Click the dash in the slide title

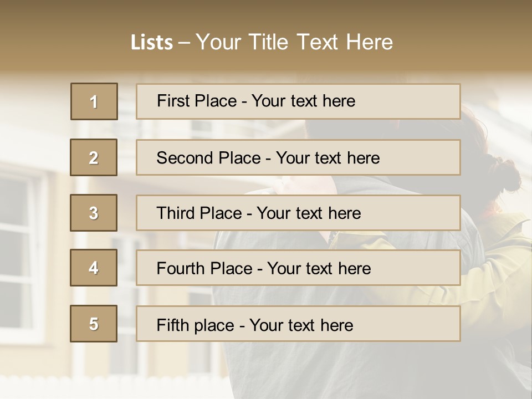(x=184, y=42)
